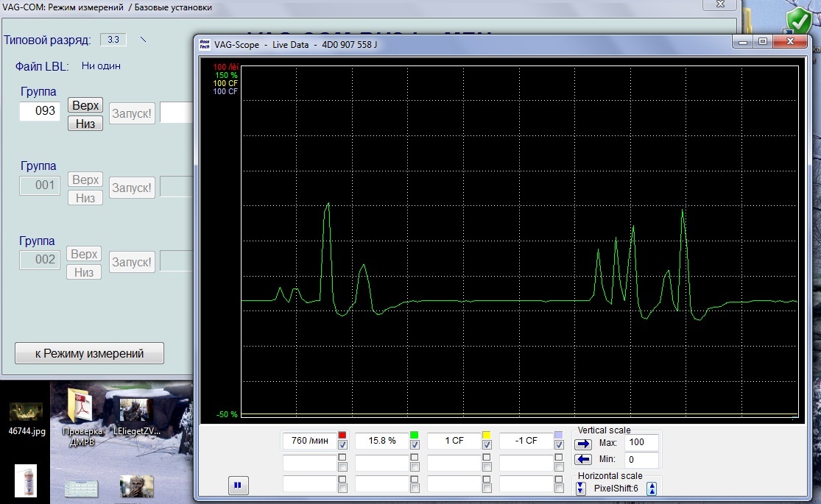The image size is (821, 504).
Task: Toggle the 1 CF trace checkbox
Action: [487, 445]
